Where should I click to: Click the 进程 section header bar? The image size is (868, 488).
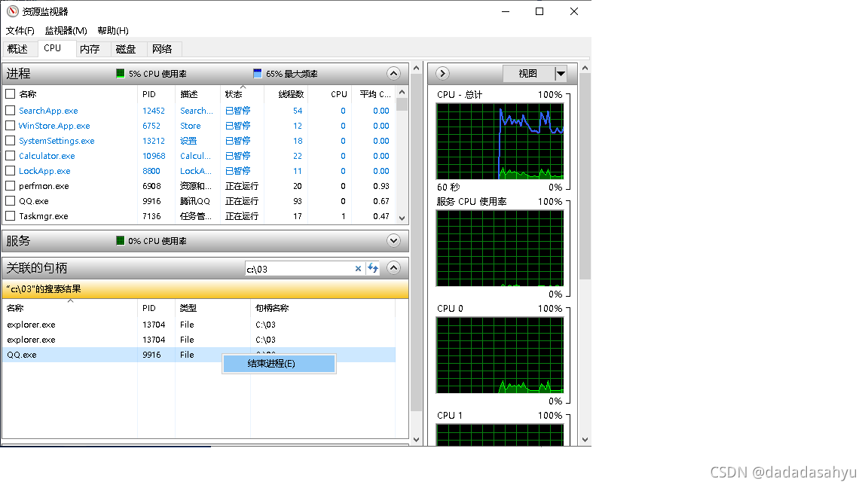206,74
